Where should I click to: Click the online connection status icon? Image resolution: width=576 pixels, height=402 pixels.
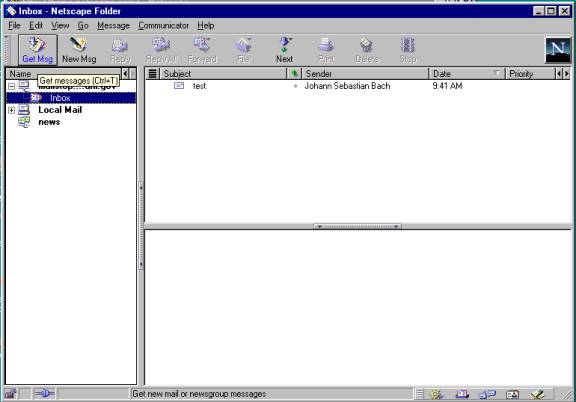coord(44,394)
